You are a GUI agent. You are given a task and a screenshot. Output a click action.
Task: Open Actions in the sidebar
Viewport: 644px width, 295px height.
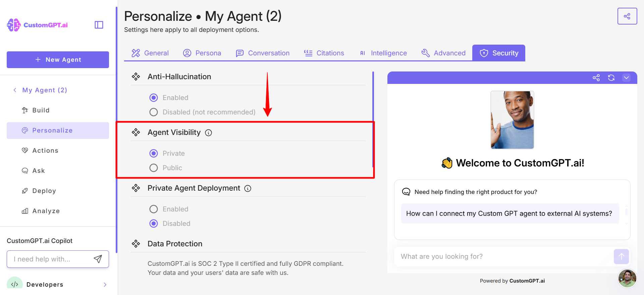(58, 151)
